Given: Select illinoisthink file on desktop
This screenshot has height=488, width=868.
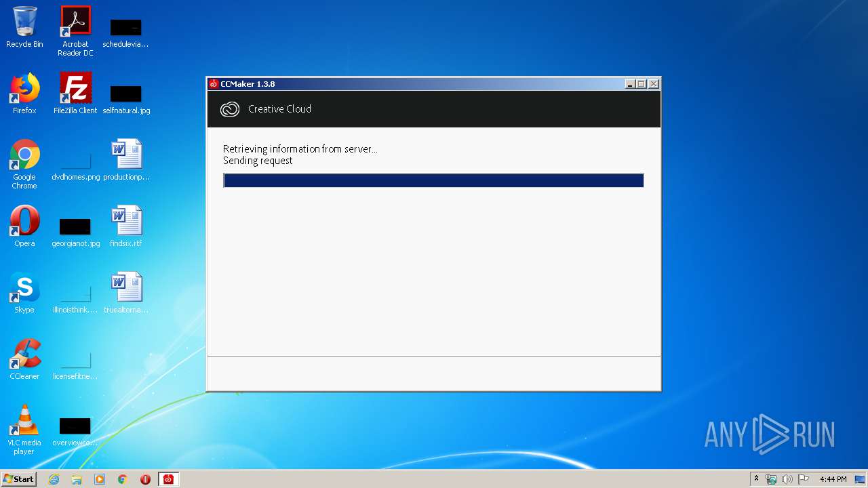Looking at the screenshot, I should 75,298.
